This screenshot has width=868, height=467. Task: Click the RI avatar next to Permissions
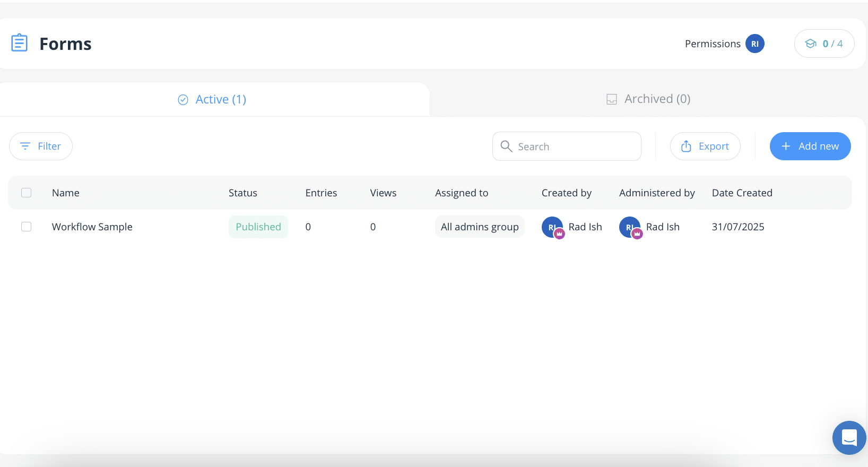(x=754, y=44)
